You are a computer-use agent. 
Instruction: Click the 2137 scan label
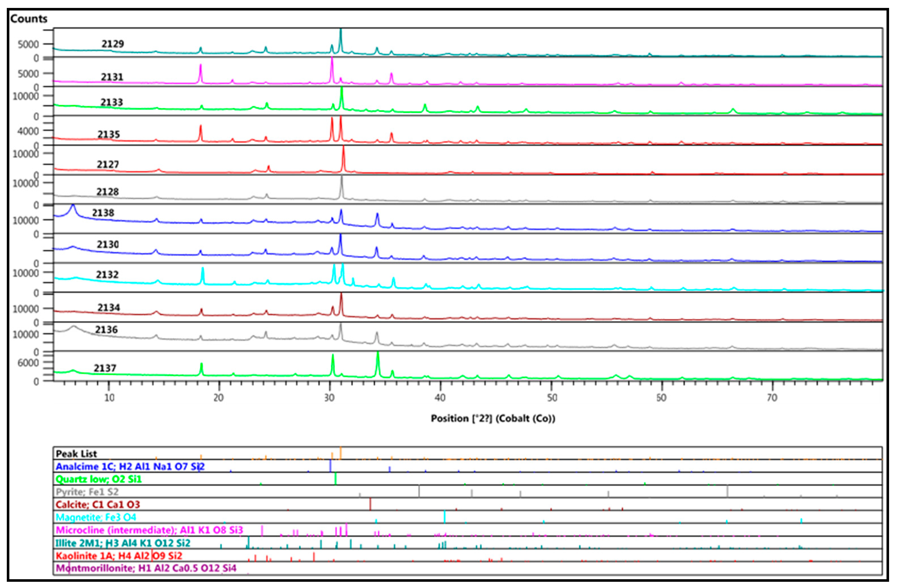click(105, 368)
